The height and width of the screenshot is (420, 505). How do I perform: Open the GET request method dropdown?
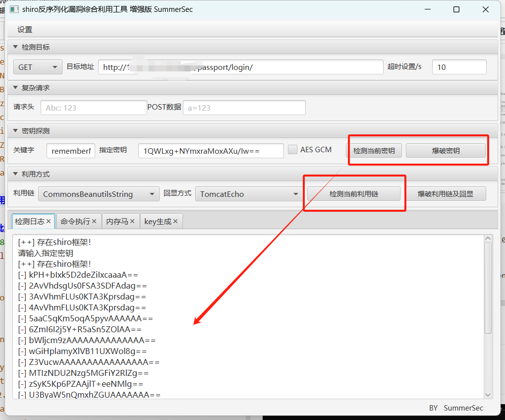click(x=38, y=67)
